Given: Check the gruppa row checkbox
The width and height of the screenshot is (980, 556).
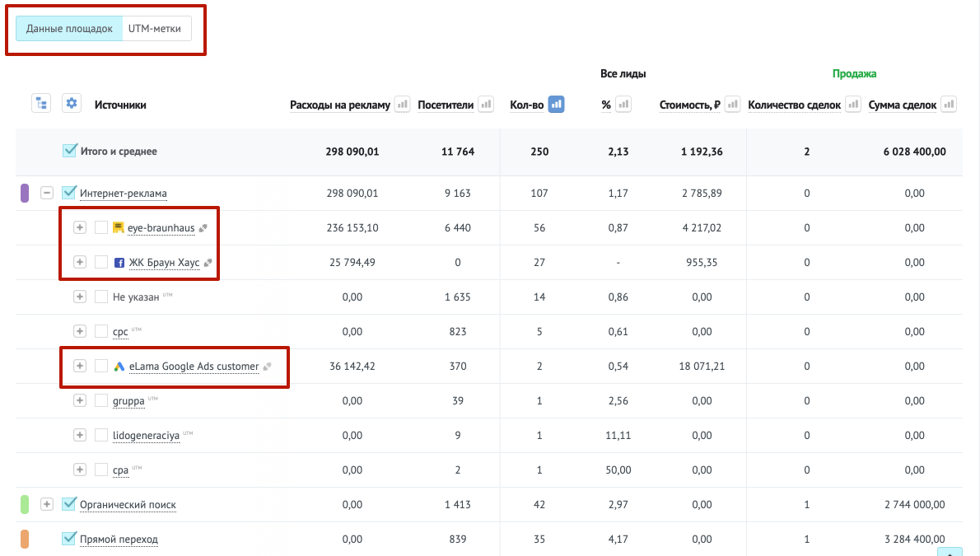Looking at the screenshot, I should coord(100,400).
